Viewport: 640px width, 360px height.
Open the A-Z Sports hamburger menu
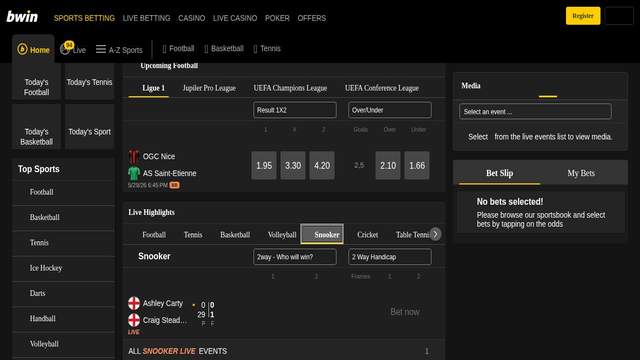119,50
